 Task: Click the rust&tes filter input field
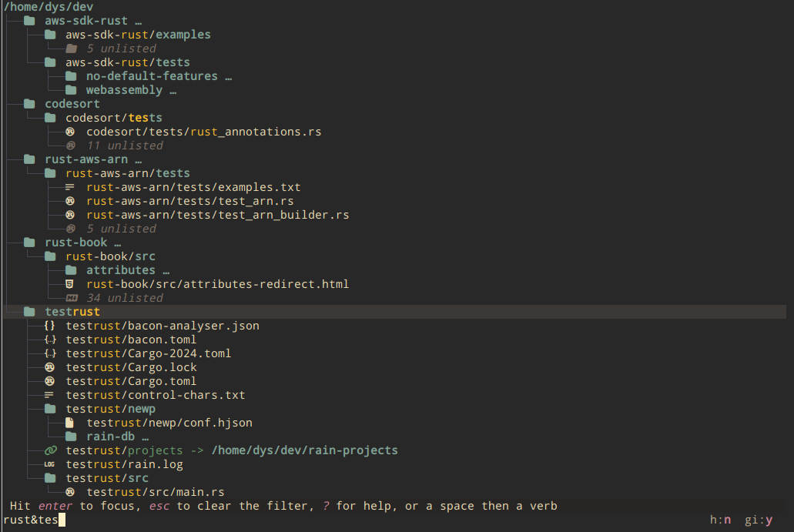pos(31,520)
